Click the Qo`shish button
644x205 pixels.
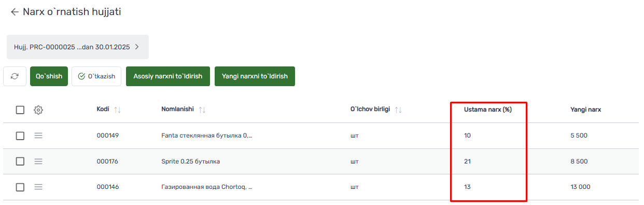(x=49, y=76)
